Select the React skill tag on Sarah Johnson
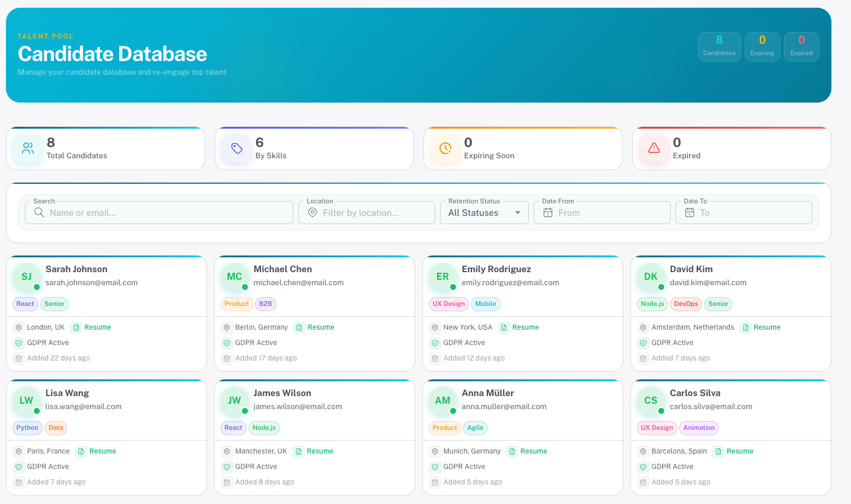Screen dimensions: 851x504 click(x=25, y=304)
